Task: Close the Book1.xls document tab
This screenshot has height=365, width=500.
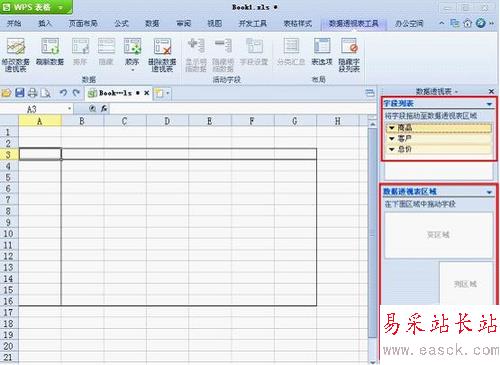Action: 146,93
